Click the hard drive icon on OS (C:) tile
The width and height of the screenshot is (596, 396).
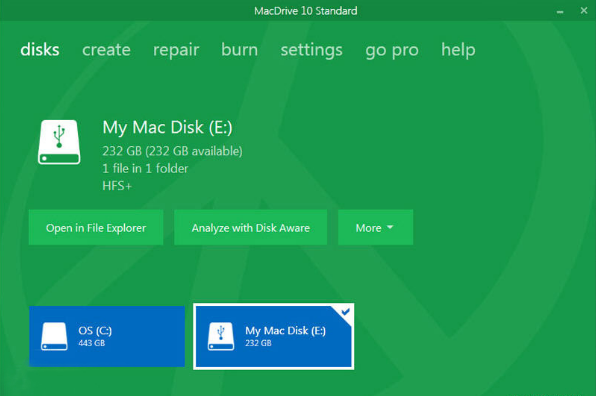pyautogui.click(x=54, y=336)
